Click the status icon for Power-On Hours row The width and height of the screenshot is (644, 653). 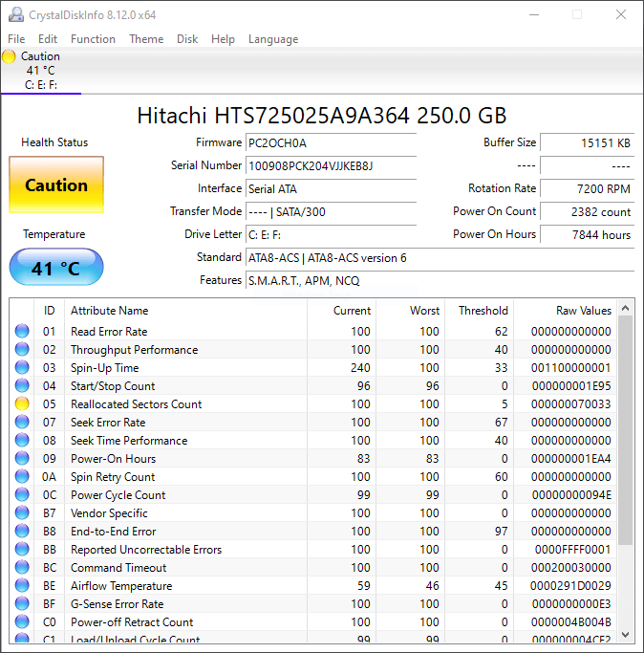click(x=22, y=459)
